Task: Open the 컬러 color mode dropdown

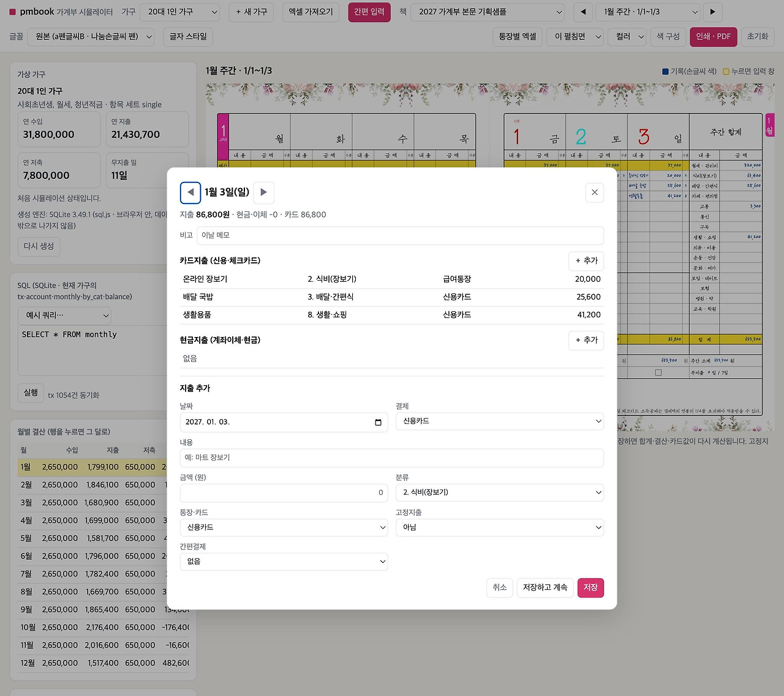Action: 628,37
